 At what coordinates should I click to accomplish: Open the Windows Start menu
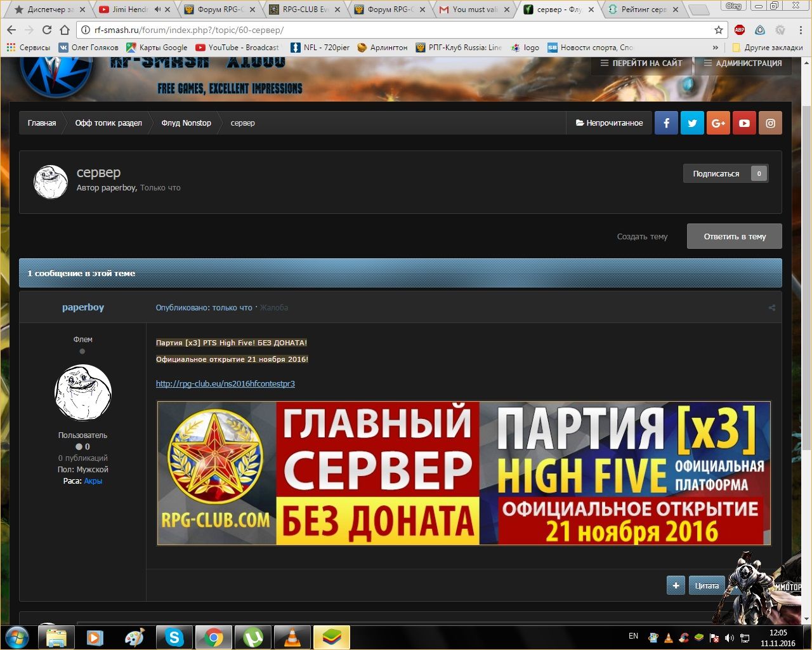16,637
